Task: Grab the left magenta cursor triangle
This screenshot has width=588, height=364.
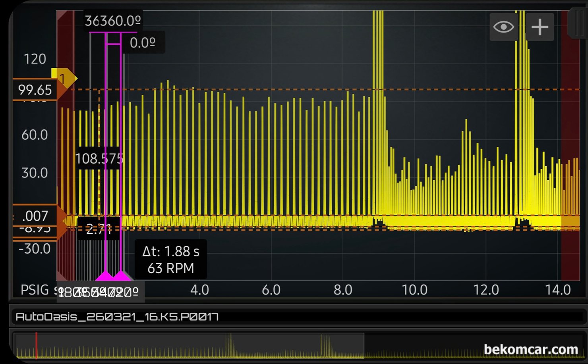Action: tap(105, 276)
